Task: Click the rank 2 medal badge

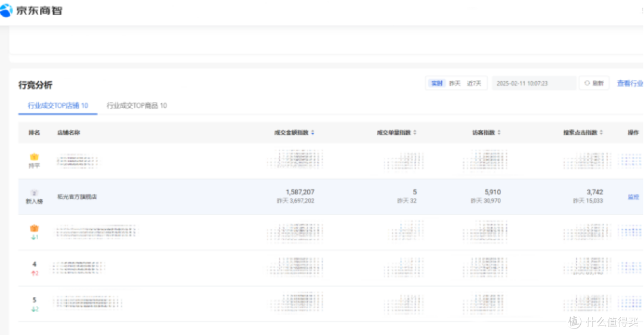Action: 34,193
